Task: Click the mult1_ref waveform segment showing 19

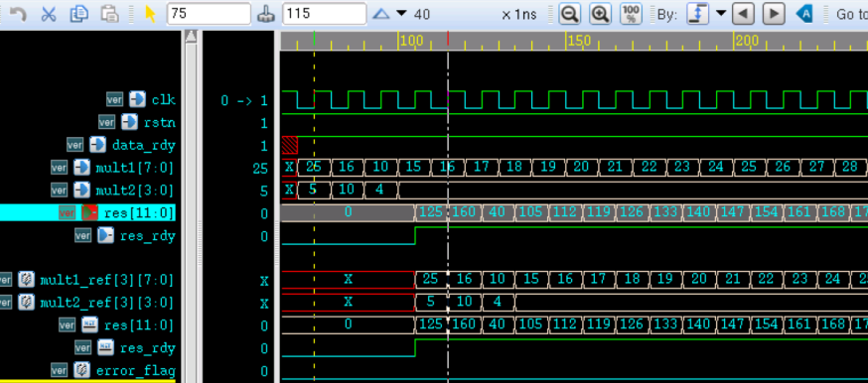Action: pyautogui.click(x=665, y=279)
